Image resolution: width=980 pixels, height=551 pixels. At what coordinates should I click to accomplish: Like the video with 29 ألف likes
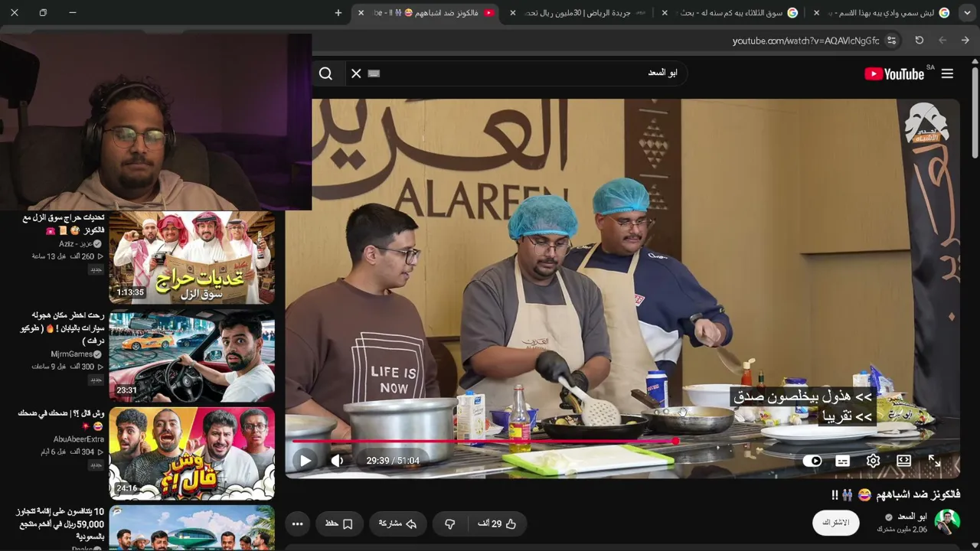497,523
